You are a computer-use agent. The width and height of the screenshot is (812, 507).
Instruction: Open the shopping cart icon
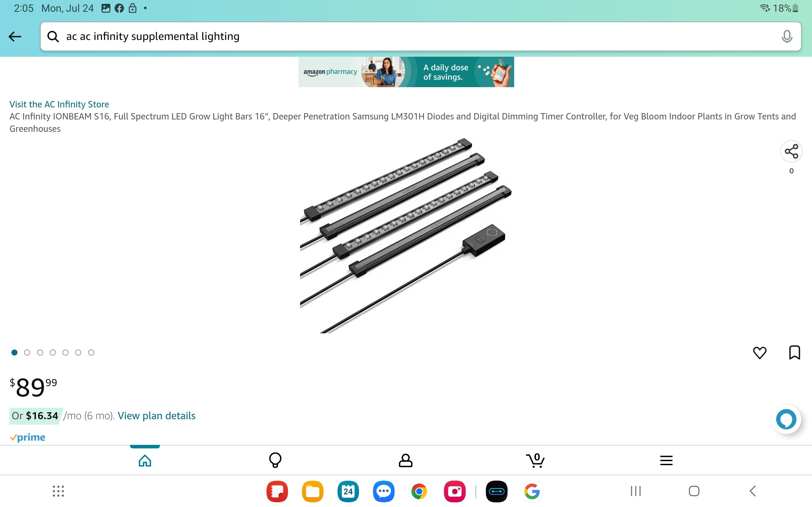coord(535,460)
